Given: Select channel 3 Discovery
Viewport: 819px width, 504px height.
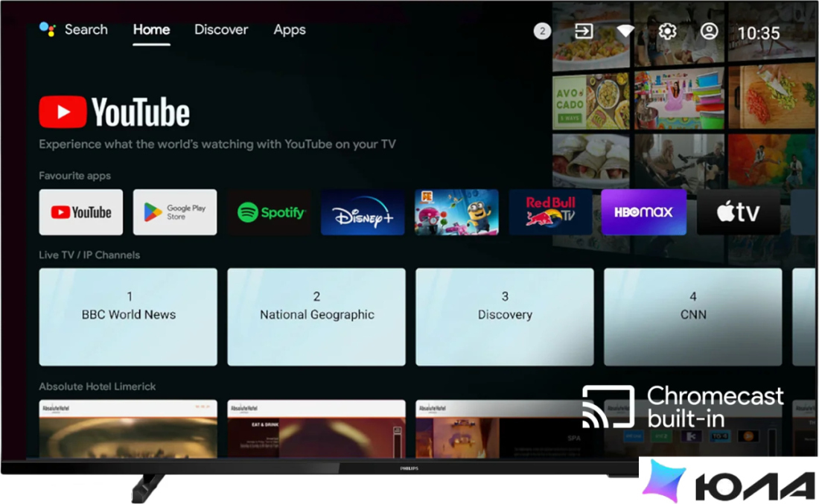Looking at the screenshot, I should point(505,316).
